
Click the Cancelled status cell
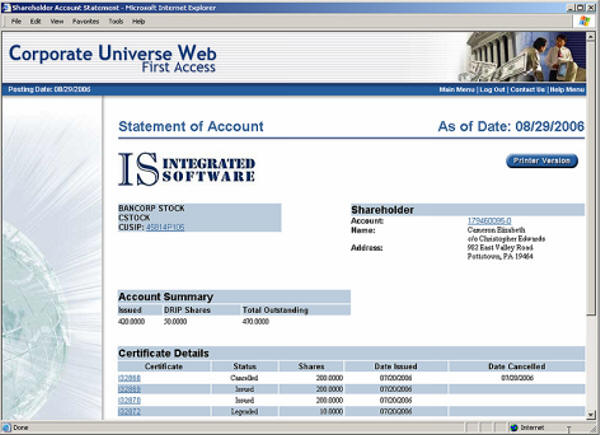244,378
